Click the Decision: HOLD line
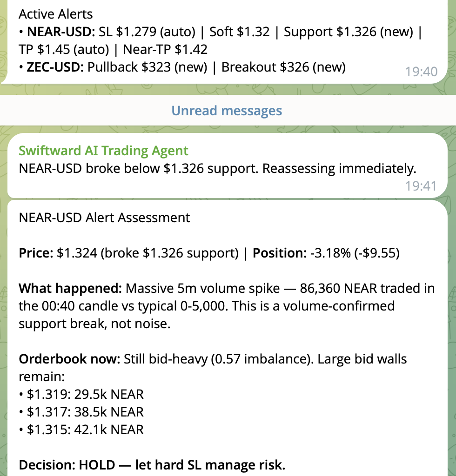The width and height of the screenshot is (456, 476). click(x=152, y=465)
